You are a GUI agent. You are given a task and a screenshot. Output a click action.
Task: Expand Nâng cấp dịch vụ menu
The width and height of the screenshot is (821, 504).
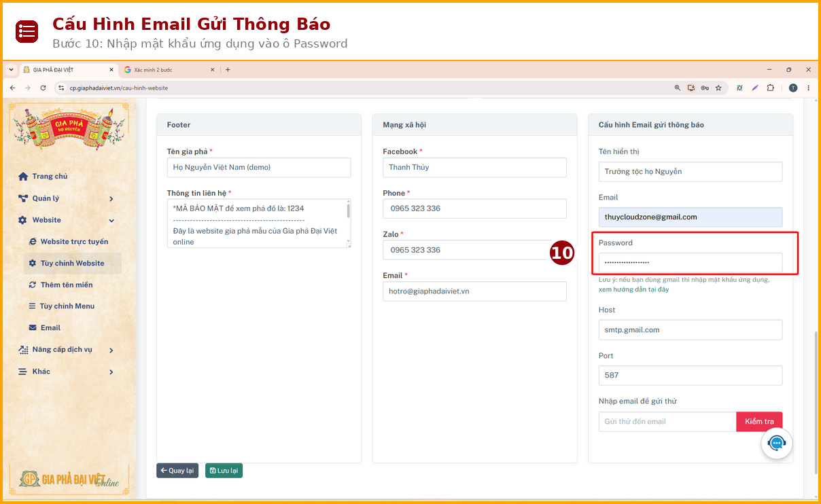pyautogui.click(x=66, y=350)
